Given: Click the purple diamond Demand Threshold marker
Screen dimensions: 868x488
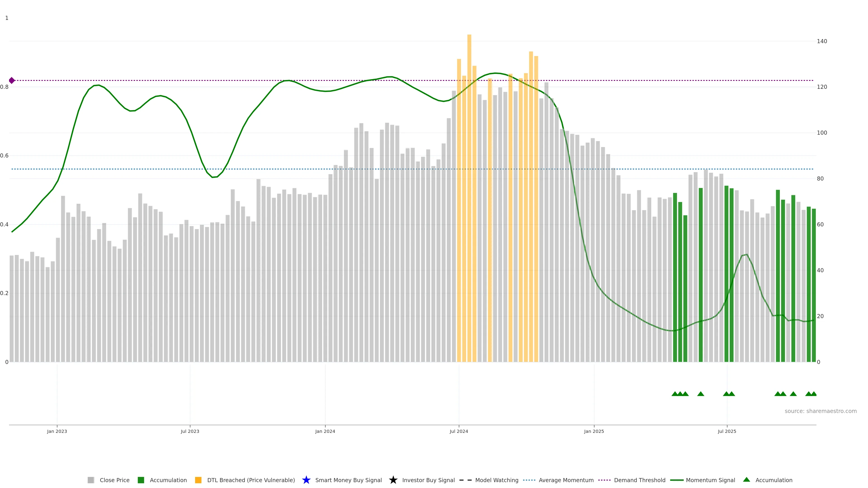Looking at the screenshot, I should [12, 80].
